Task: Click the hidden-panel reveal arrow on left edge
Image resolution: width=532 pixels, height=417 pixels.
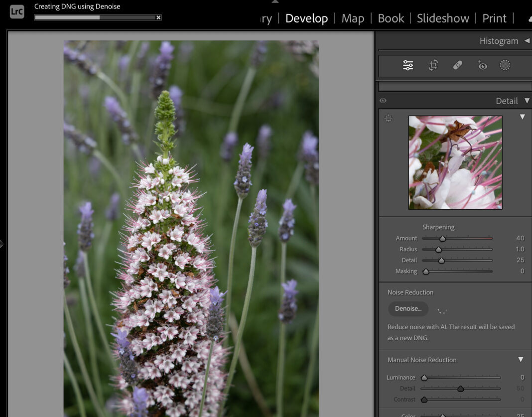Action: [x=2, y=244]
